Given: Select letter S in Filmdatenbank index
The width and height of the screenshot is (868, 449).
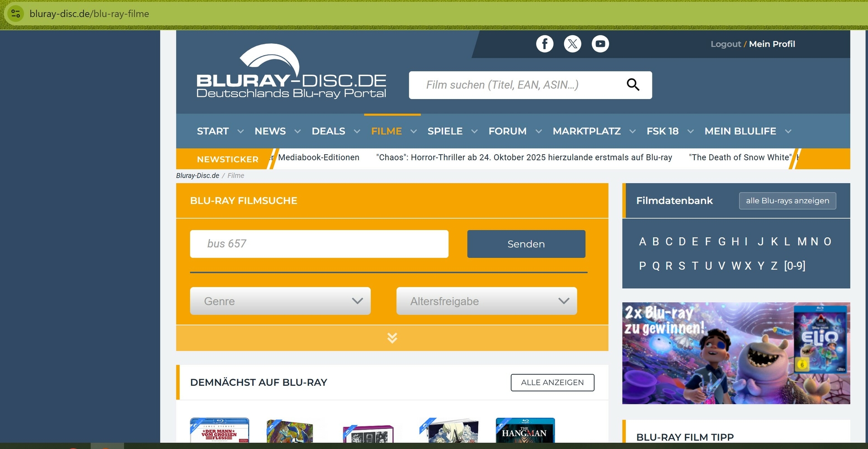Looking at the screenshot, I should [682, 266].
